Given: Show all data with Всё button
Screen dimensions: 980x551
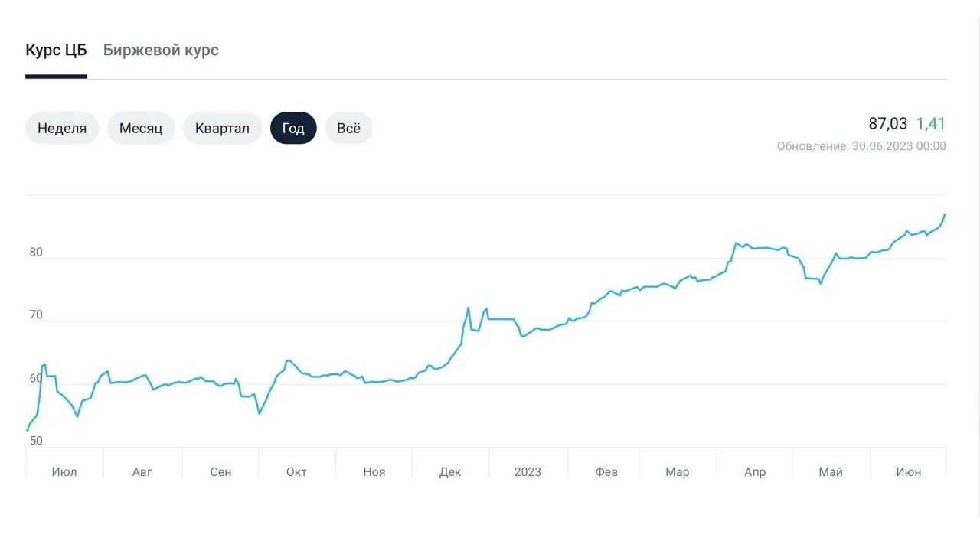Looking at the screenshot, I should point(348,129).
